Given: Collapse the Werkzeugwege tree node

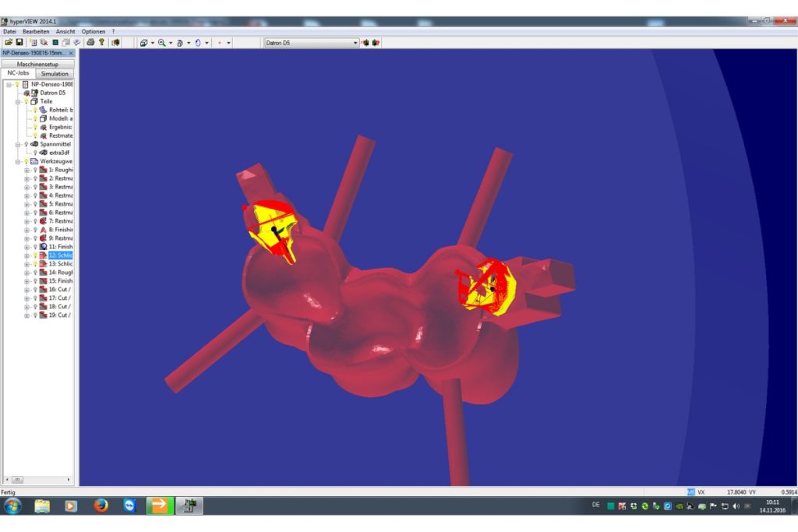Looking at the screenshot, I should tap(18, 161).
